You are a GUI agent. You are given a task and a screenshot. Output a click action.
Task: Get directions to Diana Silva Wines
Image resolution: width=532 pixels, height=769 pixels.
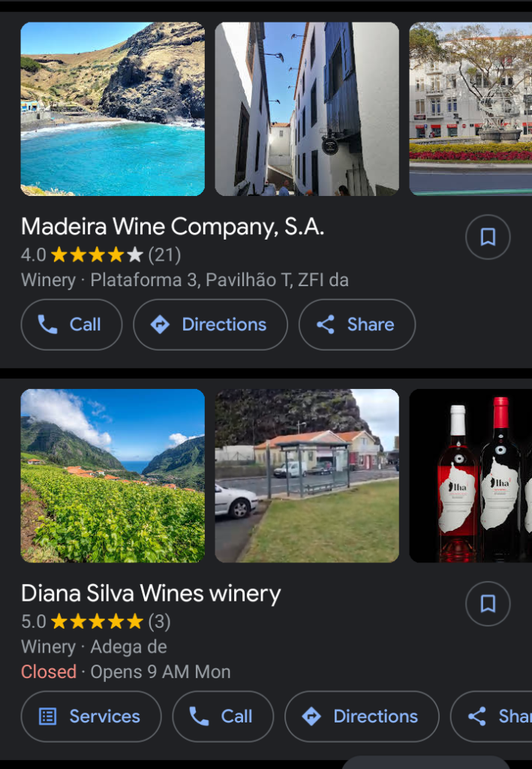click(362, 716)
